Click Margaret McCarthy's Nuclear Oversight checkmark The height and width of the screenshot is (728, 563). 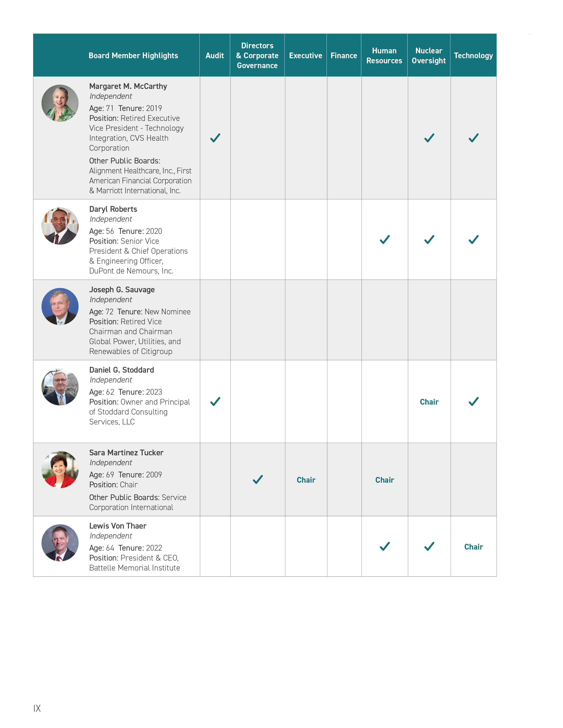tap(429, 138)
